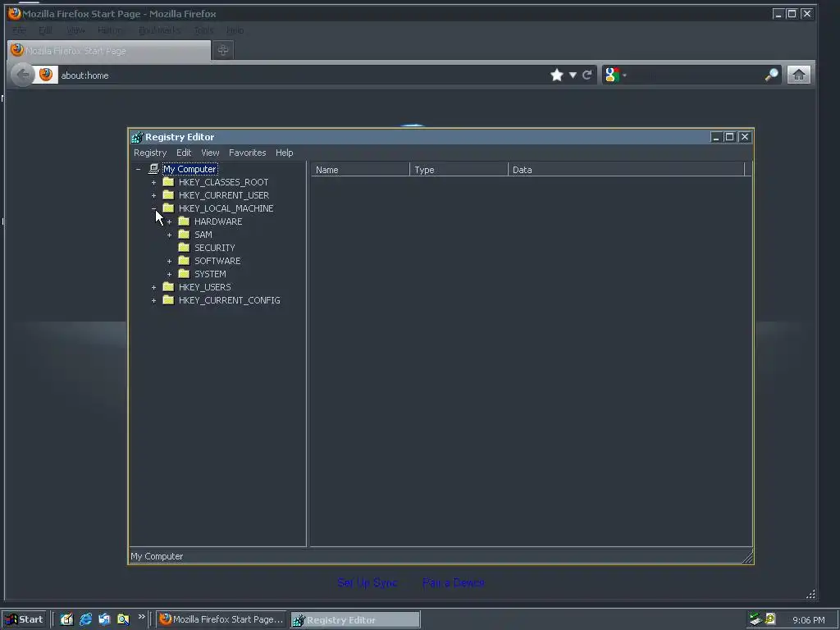Screen dimensions: 840x630
Task: Select the SECURITY key label
Action: 215,248
